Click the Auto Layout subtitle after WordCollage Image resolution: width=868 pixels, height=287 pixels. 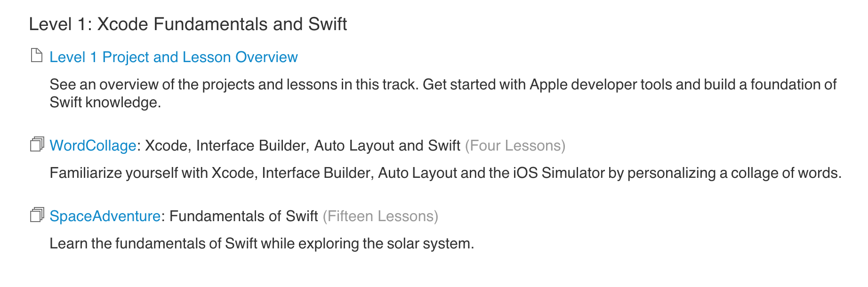pos(301,145)
